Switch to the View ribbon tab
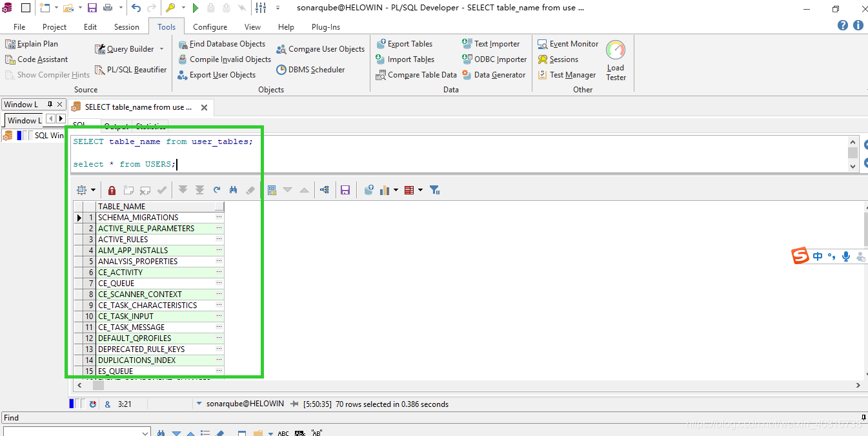The image size is (868, 436). tap(252, 27)
